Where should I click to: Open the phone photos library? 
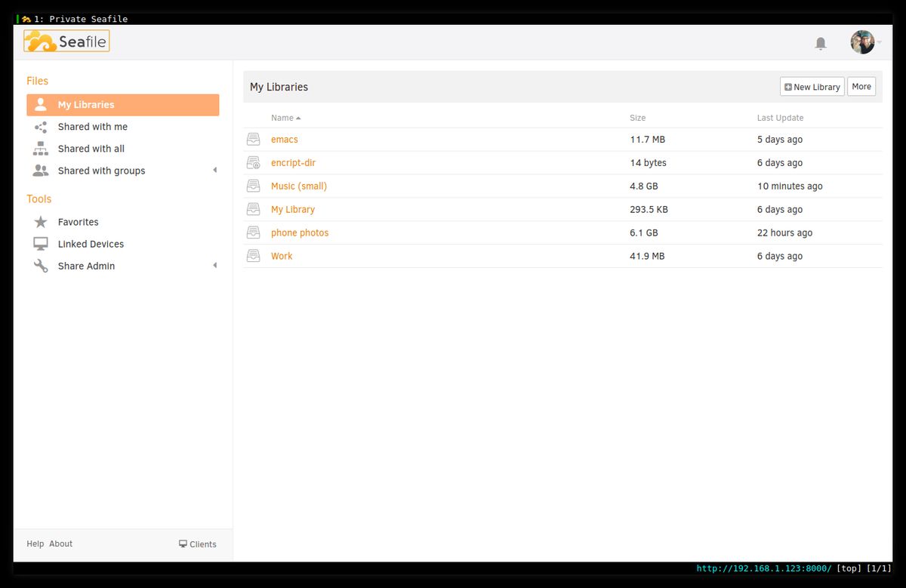click(300, 233)
